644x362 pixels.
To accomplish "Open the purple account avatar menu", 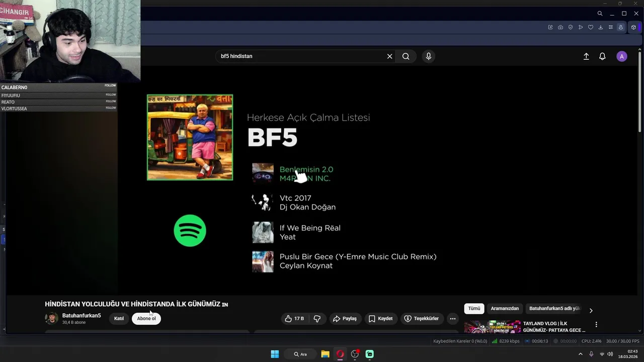I will point(622,56).
